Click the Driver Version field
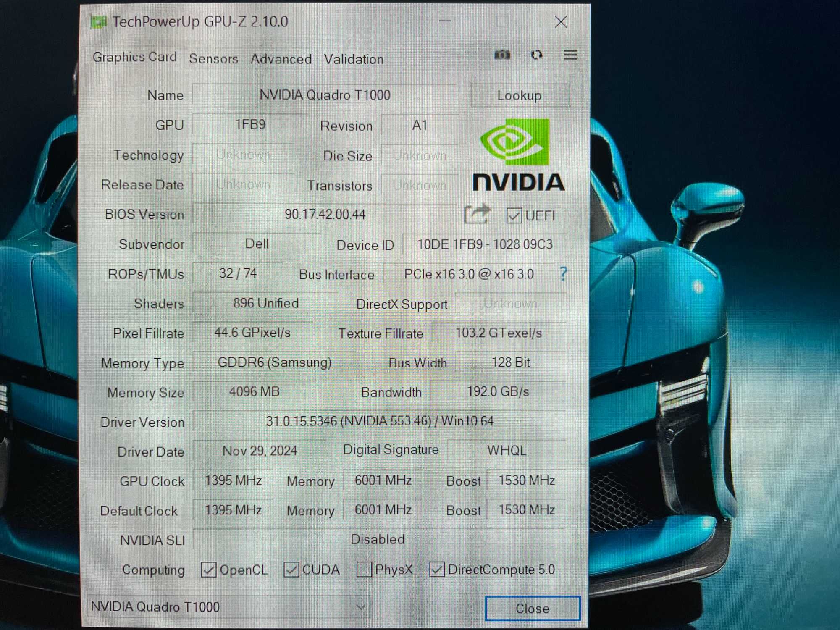Screen dimensions: 840x630 (x=379, y=421)
